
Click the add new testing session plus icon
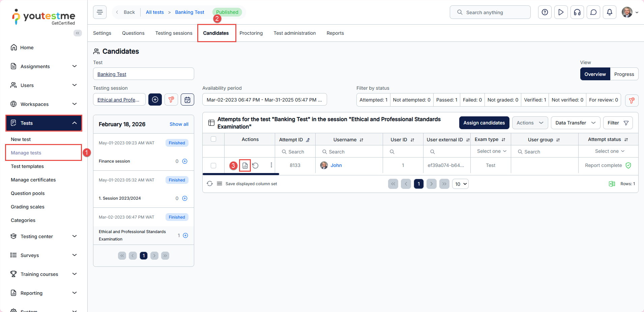pyautogui.click(x=155, y=100)
